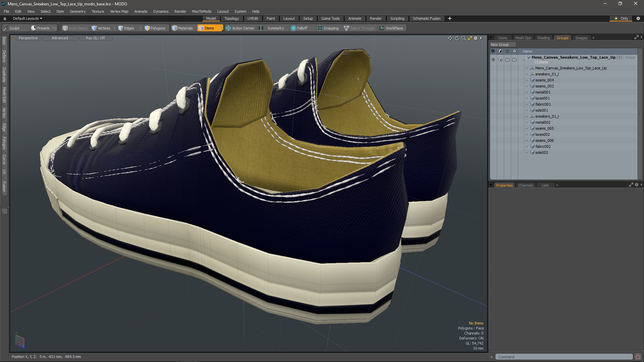This screenshot has width=644, height=362.
Task: Open the Properties panel gear options
Action: [x=637, y=185]
